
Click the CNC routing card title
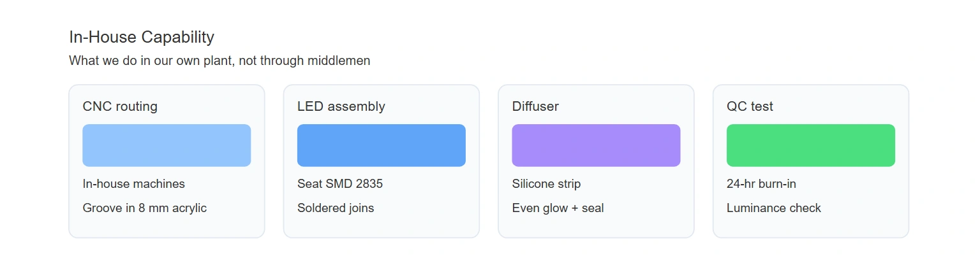point(120,106)
